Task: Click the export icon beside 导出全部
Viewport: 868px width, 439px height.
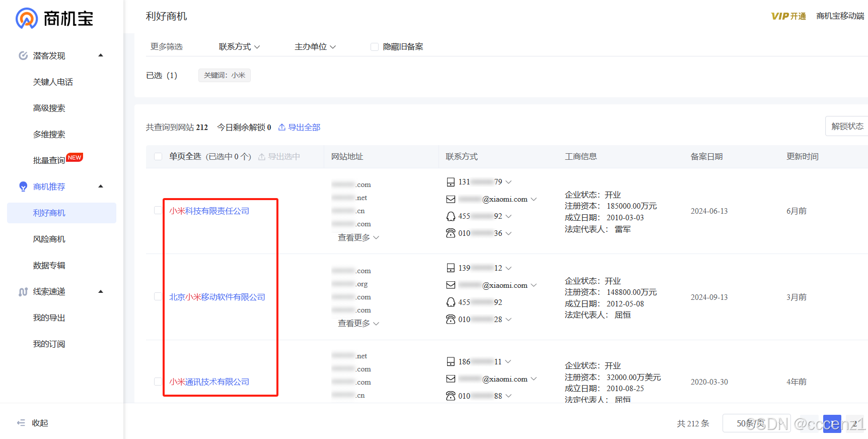Action: (282, 127)
